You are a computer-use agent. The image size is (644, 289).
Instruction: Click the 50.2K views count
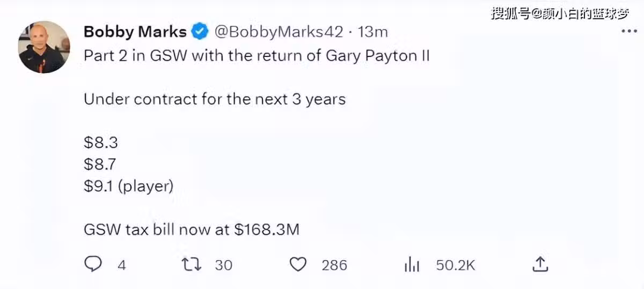[456, 265]
